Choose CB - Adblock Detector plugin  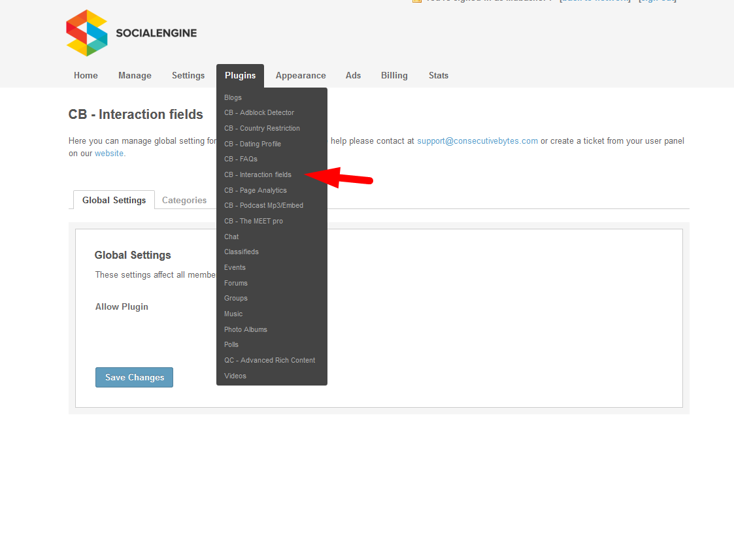click(x=259, y=113)
